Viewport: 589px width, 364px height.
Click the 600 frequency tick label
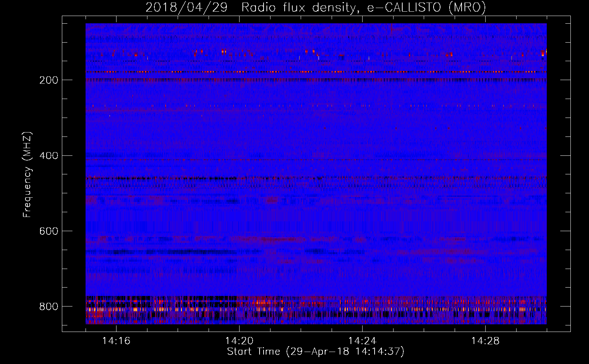tap(49, 232)
